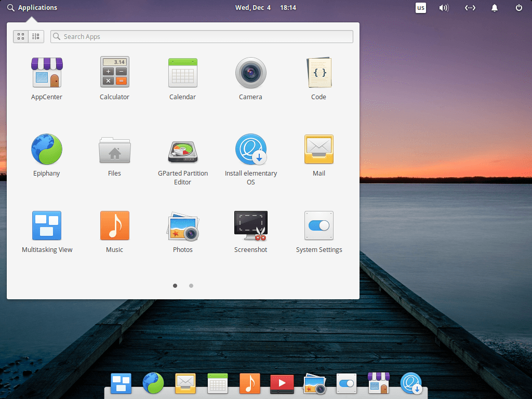Click the date and time in the panel
The image size is (532, 399).
click(x=265, y=8)
